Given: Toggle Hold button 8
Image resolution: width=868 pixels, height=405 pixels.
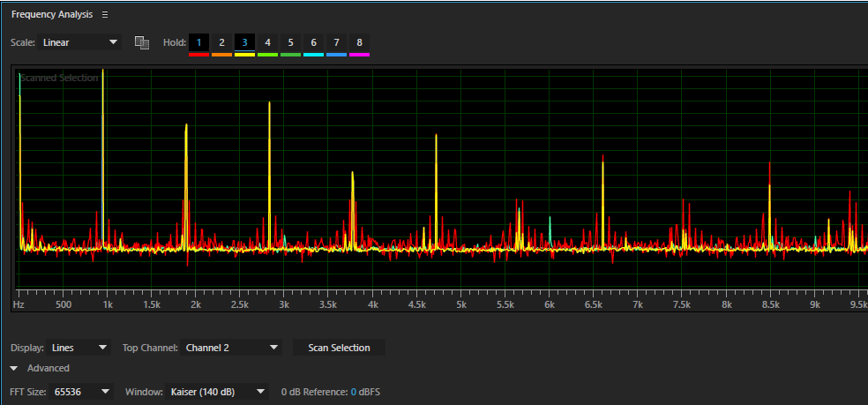Looking at the screenshot, I should (359, 42).
